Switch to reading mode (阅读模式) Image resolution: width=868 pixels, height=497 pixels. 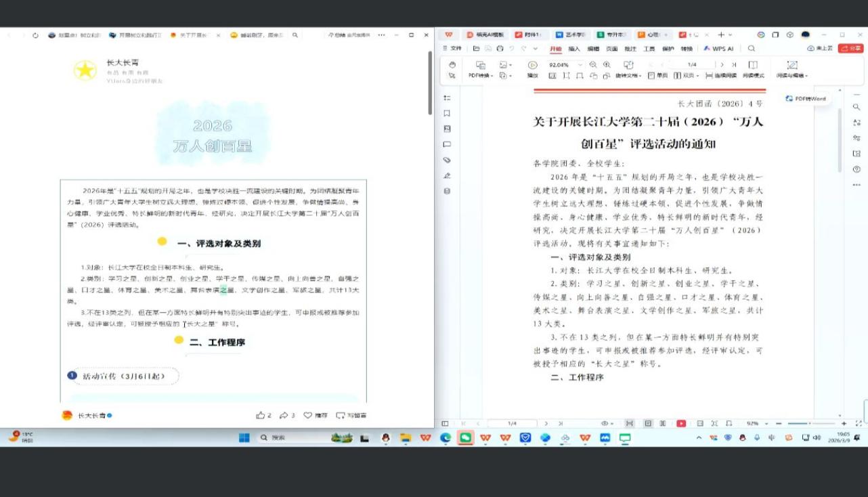[x=753, y=70]
